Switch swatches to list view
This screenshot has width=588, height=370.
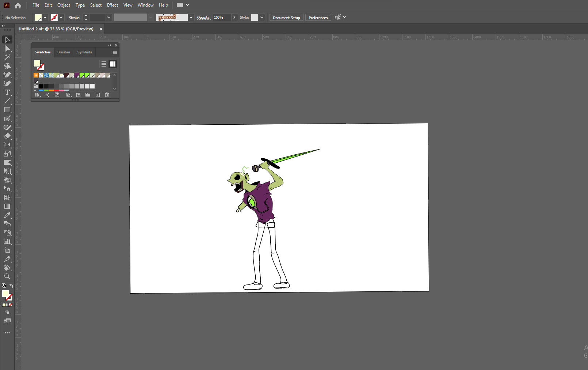pos(104,64)
